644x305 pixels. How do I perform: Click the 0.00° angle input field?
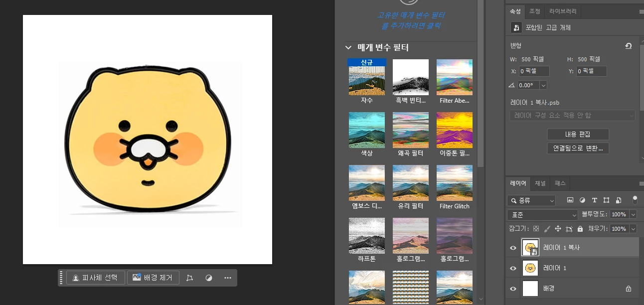coord(528,85)
